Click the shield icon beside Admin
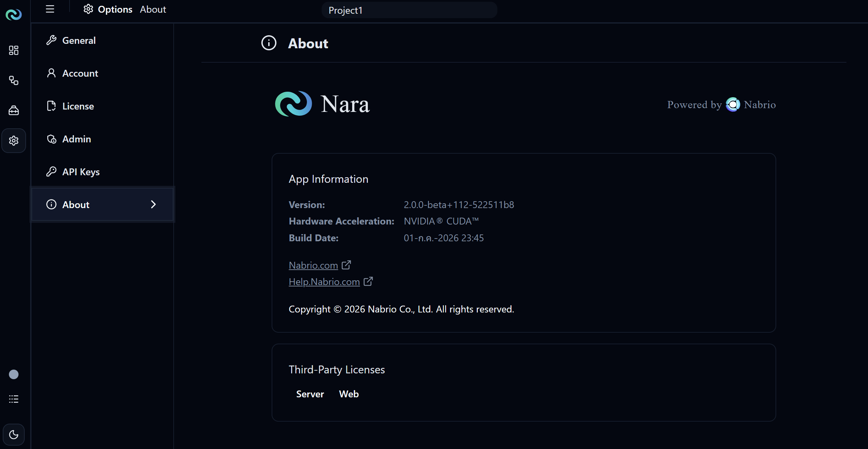The image size is (868, 449). click(51, 139)
